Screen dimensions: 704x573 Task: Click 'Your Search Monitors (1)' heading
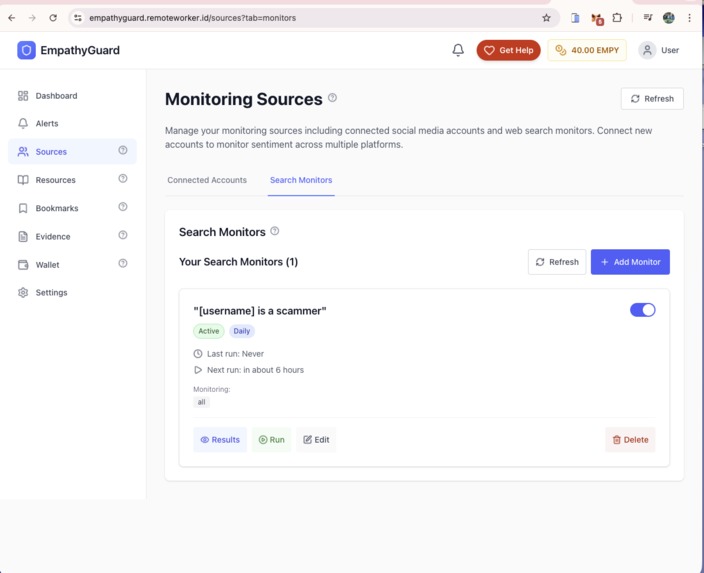coord(238,262)
